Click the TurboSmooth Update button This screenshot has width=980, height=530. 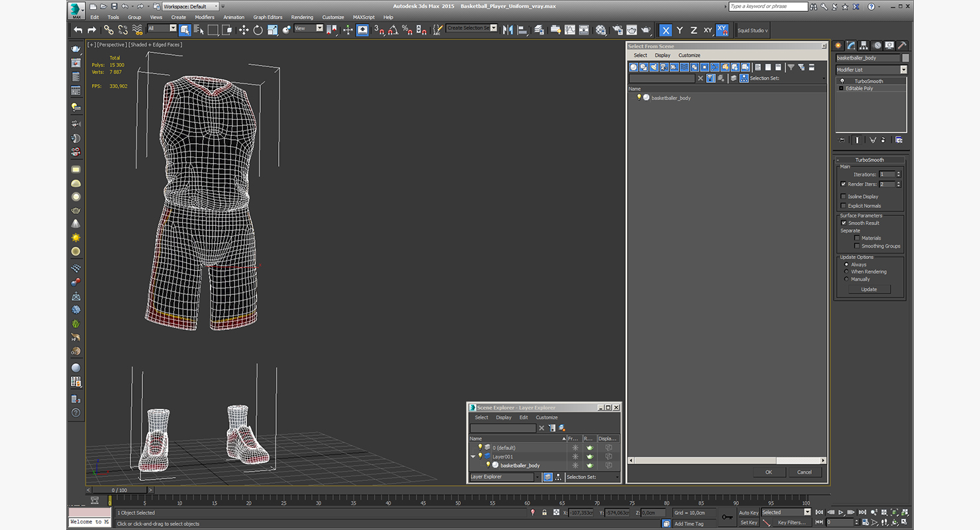click(869, 290)
